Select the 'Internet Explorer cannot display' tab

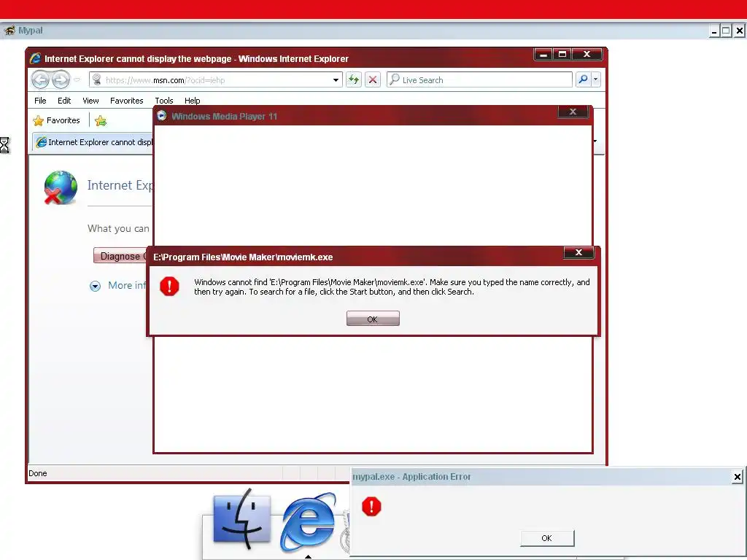pos(93,142)
